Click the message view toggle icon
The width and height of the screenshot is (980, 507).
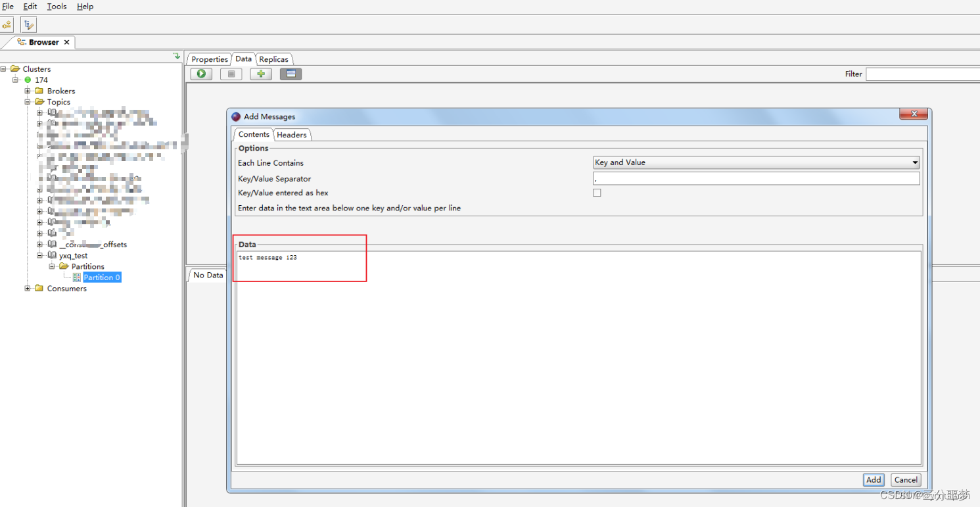[x=291, y=74]
